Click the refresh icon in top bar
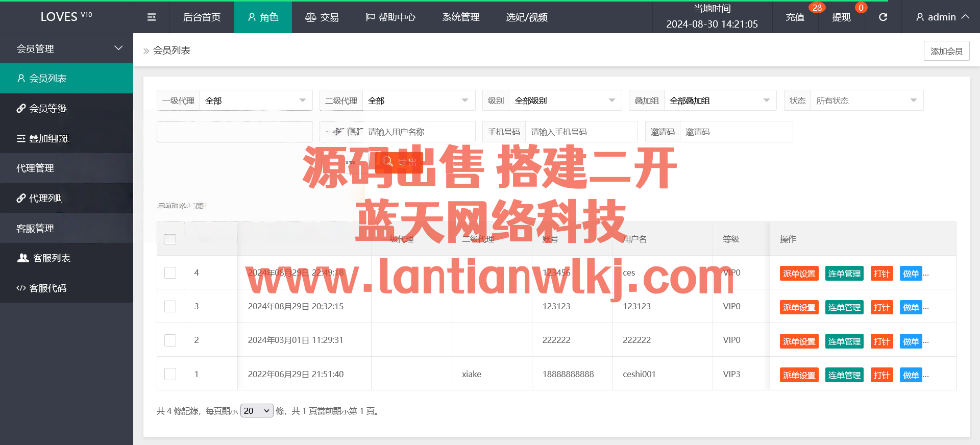This screenshot has height=445, width=980. click(883, 17)
